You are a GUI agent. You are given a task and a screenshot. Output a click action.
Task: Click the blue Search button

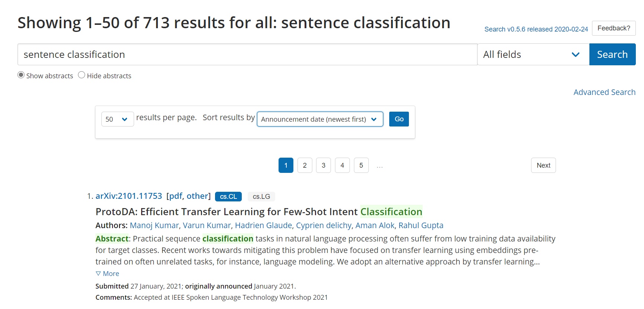tap(612, 55)
